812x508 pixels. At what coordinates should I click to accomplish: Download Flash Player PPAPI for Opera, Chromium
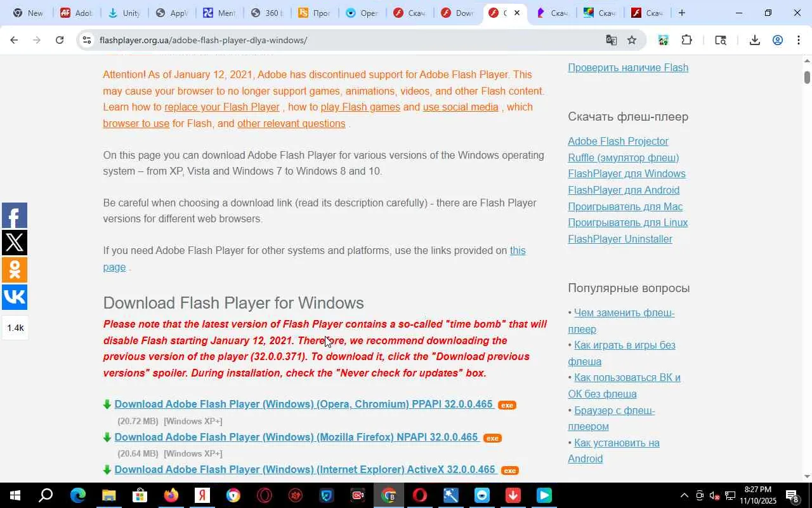[303, 404]
